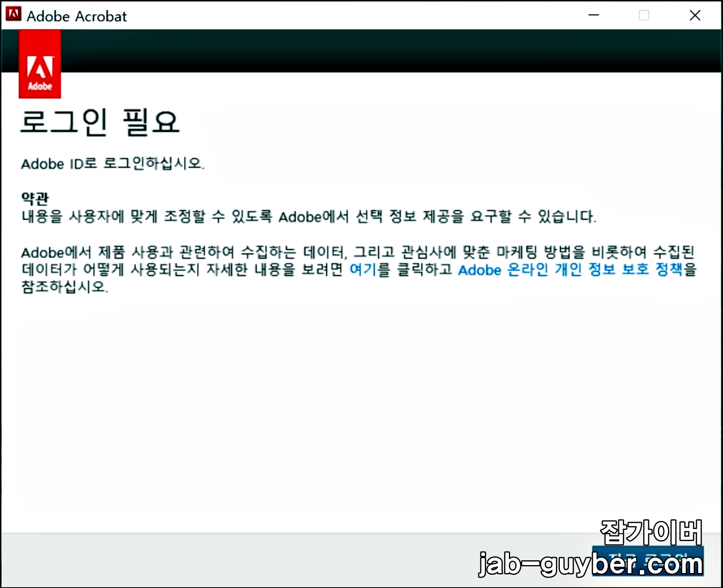Screen dimensions: 723x588
Task: Click the 'Adobe Acrobat' window title text
Action: 77,16
